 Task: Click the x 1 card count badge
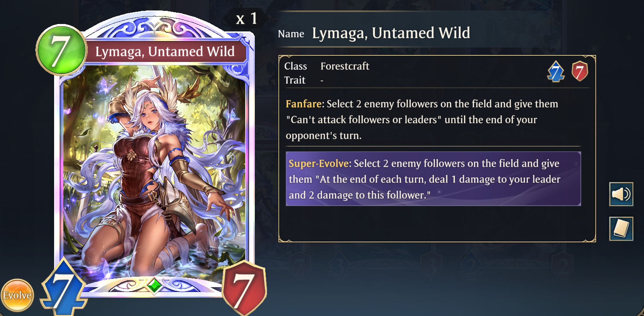[x=247, y=18]
